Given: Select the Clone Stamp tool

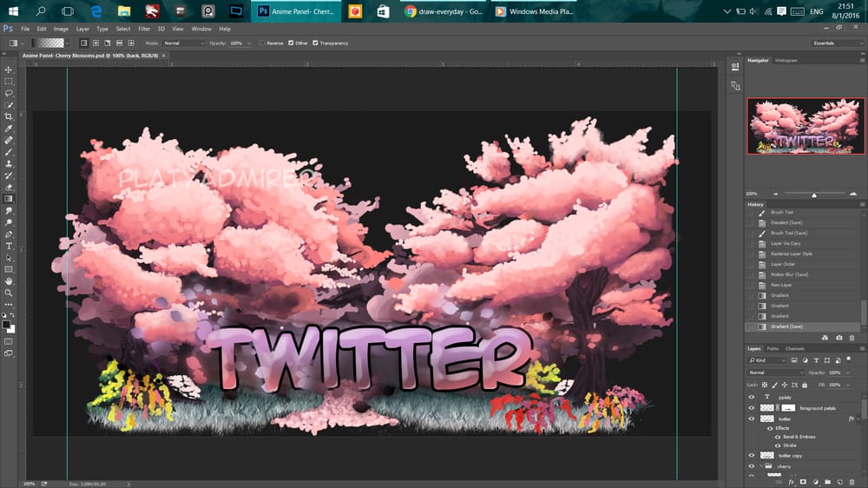Looking at the screenshot, I should point(9,164).
